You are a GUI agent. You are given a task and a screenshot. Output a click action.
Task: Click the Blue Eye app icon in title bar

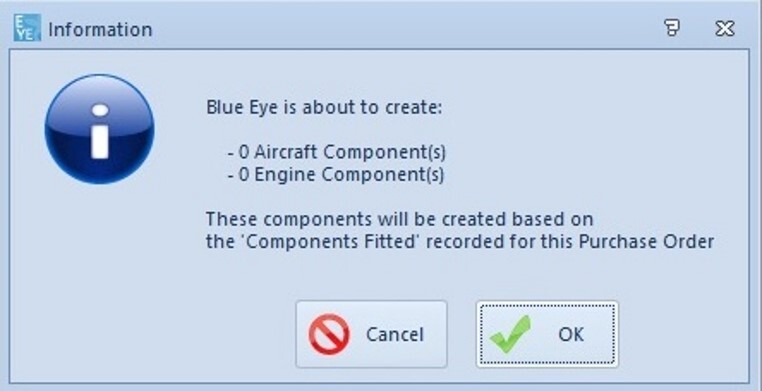(27, 28)
